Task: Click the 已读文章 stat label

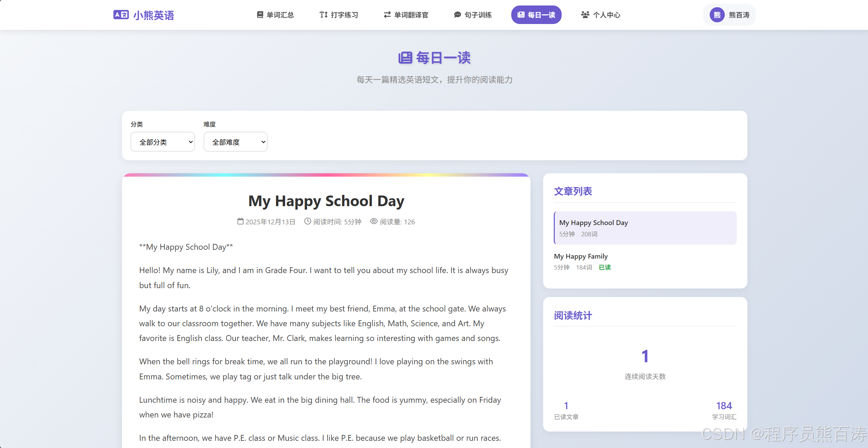Action: pyautogui.click(x=566, y=417)
